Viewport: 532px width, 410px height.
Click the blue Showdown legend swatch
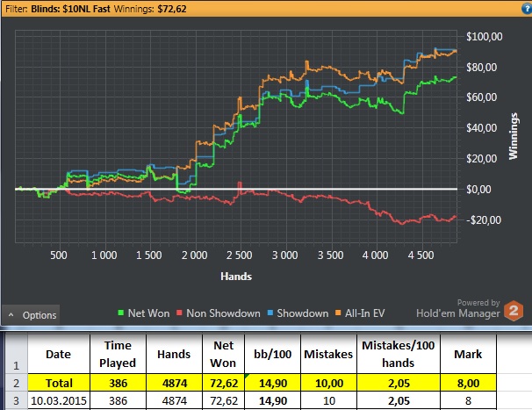click(270, 313)
